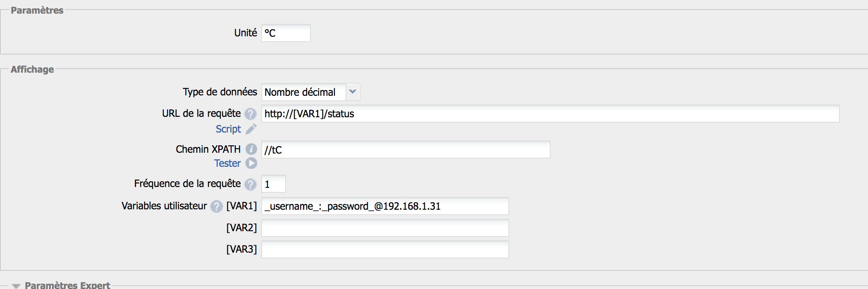Click the Tester play icon

[x=251, y=163]
